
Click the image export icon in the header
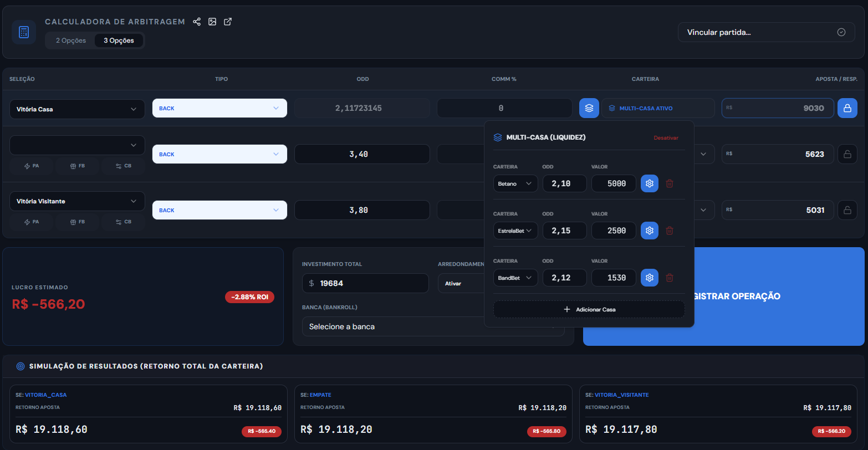pyautogui.click(x=212, y=22)
